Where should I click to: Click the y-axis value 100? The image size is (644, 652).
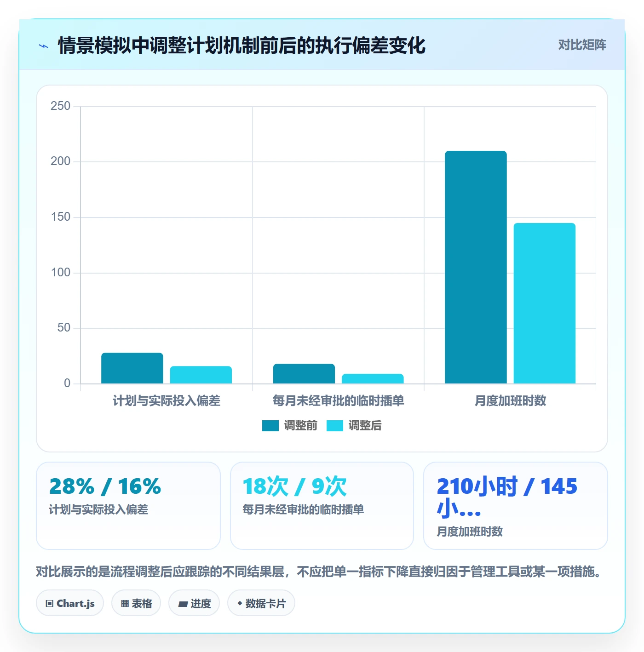tap(61, 273)
